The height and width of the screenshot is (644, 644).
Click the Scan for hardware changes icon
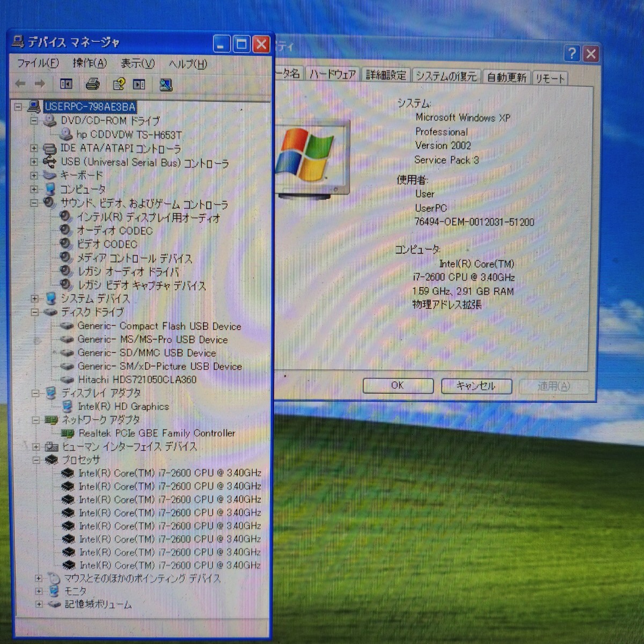click(x=166, y=85)
